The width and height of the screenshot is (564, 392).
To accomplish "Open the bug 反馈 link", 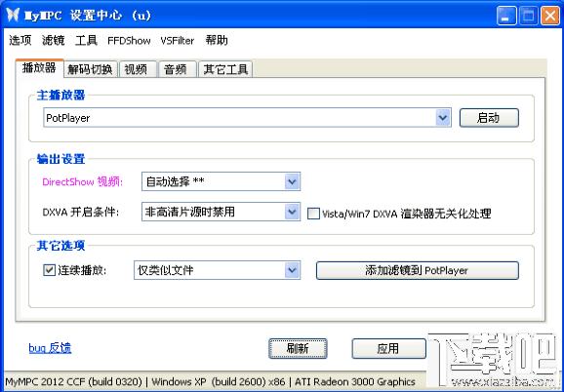I will point(50,348).
